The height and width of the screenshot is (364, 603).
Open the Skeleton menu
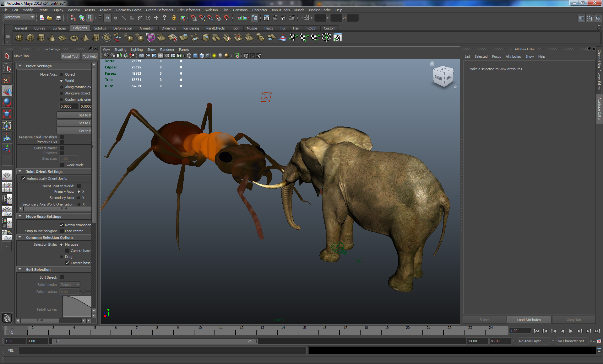(211, 10)
